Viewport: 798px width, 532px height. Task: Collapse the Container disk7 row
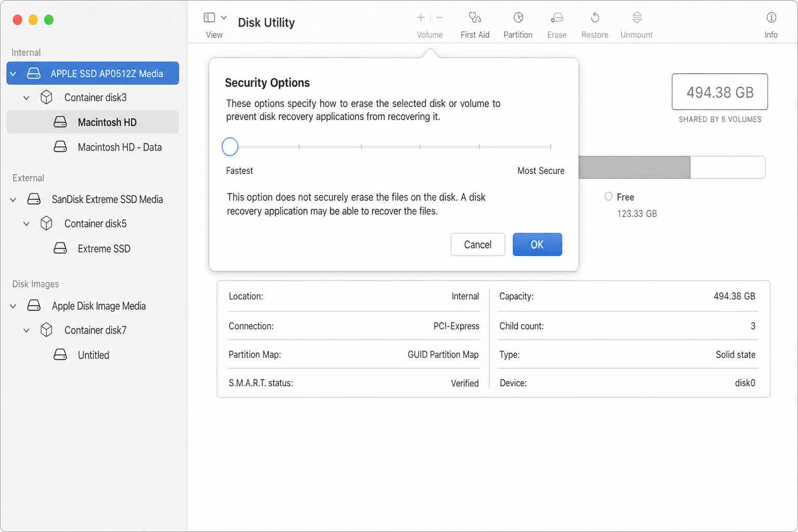26,330
